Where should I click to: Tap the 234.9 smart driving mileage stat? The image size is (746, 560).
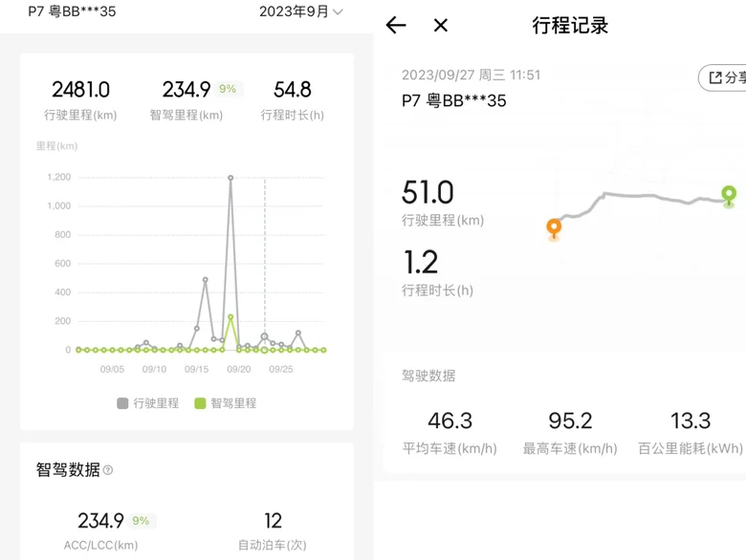[186, 90]
